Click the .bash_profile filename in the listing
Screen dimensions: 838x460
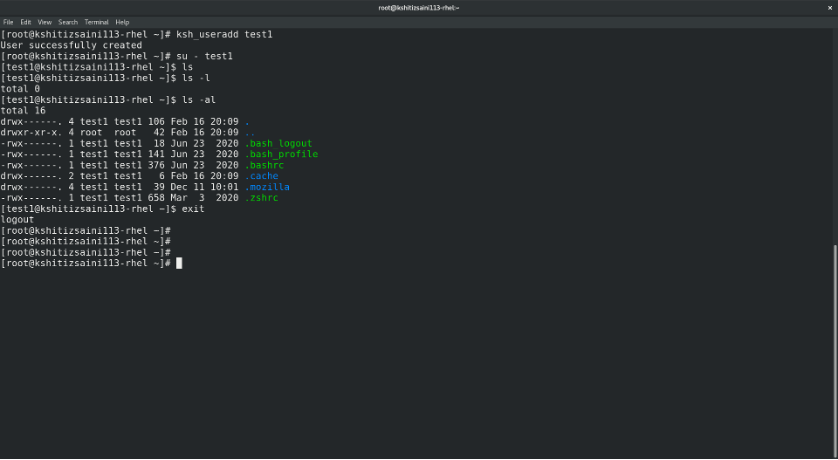281,154
